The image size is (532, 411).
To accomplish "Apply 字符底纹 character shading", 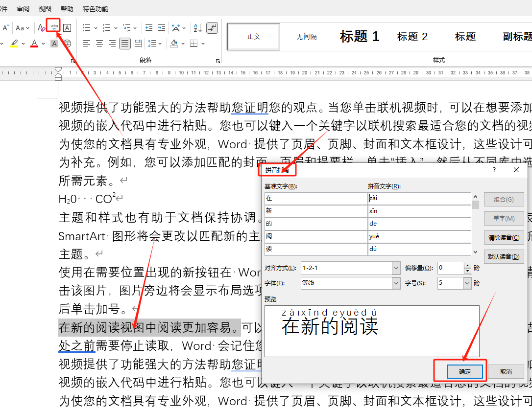I will coord(54,44).
